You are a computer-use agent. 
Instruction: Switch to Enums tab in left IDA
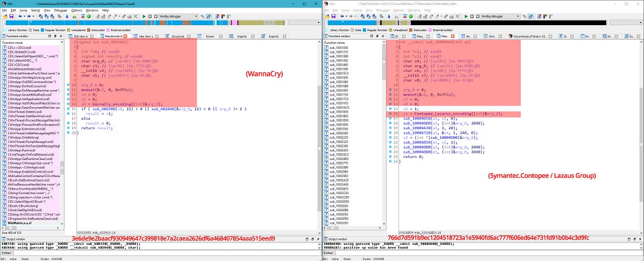point(210,36)
